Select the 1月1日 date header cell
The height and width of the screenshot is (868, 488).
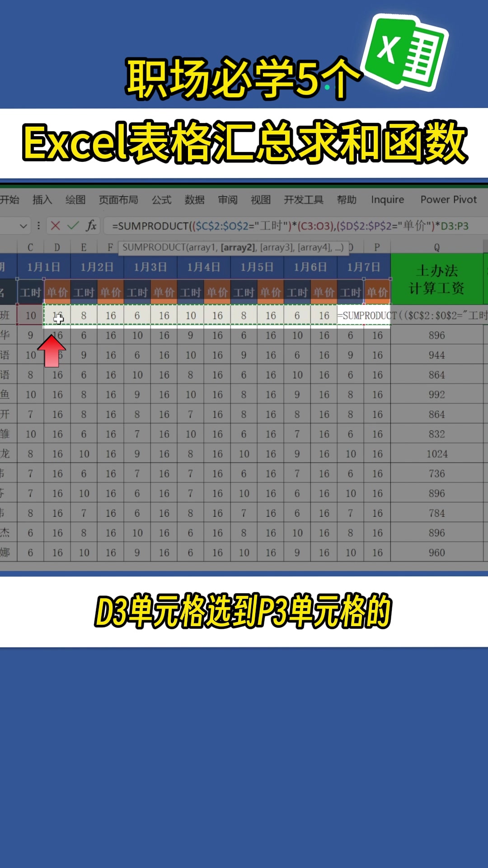pos(44,267)
